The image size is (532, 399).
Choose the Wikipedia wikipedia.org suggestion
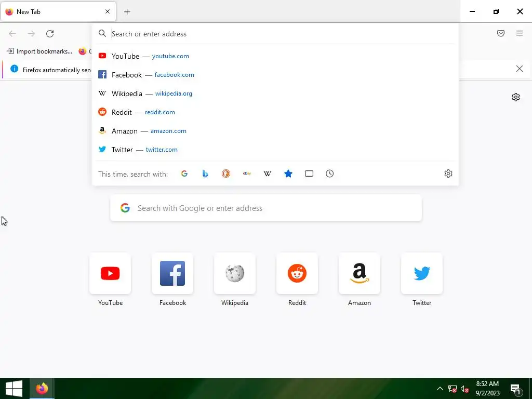275,94
